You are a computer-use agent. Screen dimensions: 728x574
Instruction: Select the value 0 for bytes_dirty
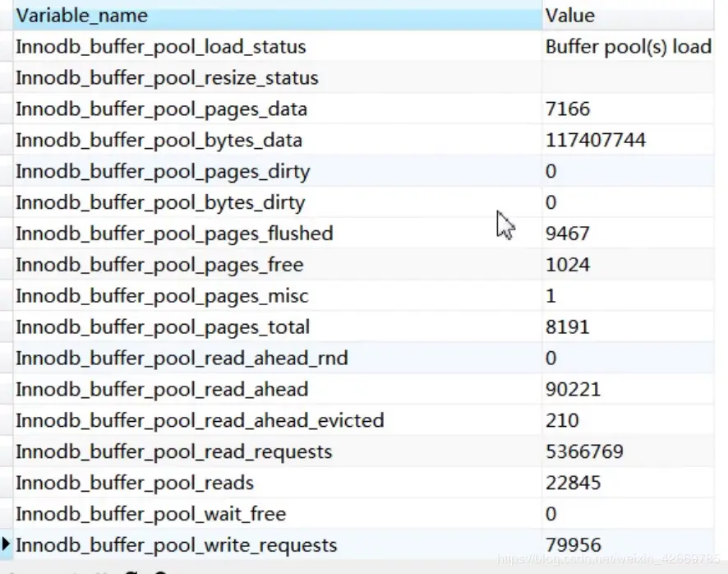coord(629,202)
